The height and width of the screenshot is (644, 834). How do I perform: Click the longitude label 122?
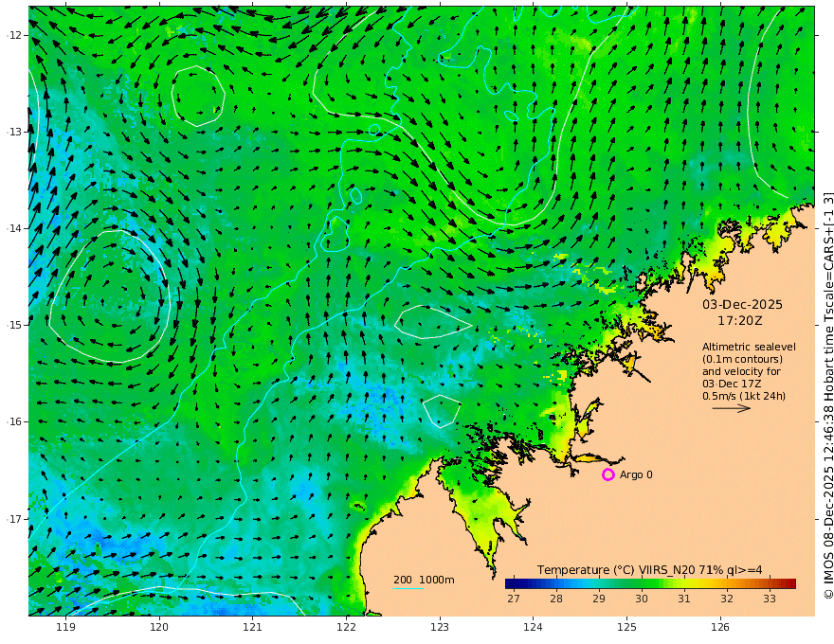[346, 627]
